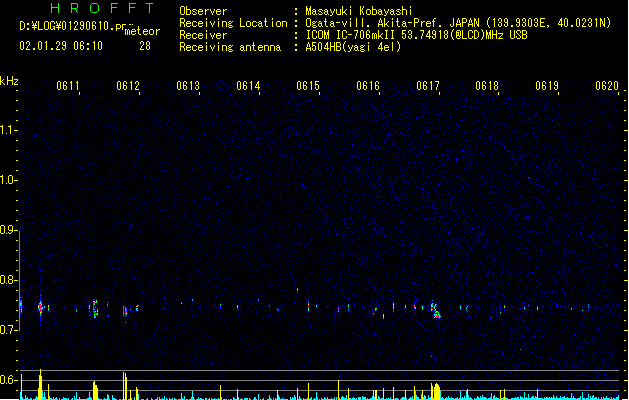Click the meteor label
Image resolution: width=629 pixels, height=400 pixels.
tap(142, 31)
